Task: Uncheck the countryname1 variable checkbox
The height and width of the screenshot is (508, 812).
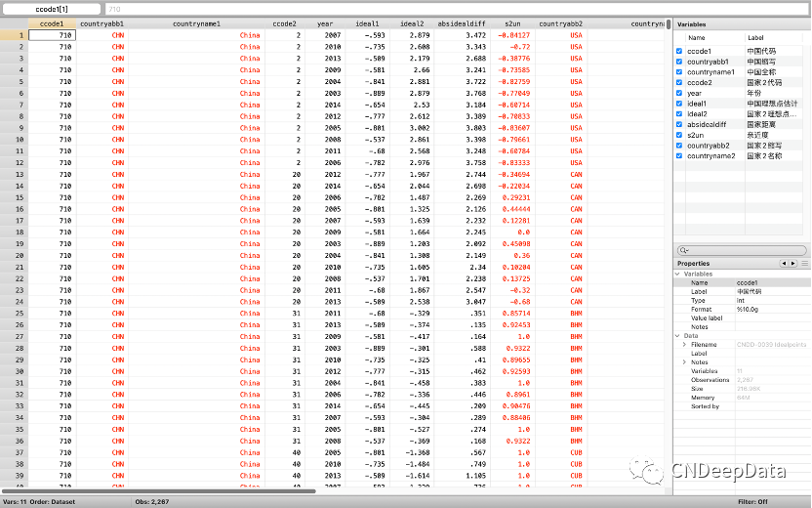Action: [679, 72]
